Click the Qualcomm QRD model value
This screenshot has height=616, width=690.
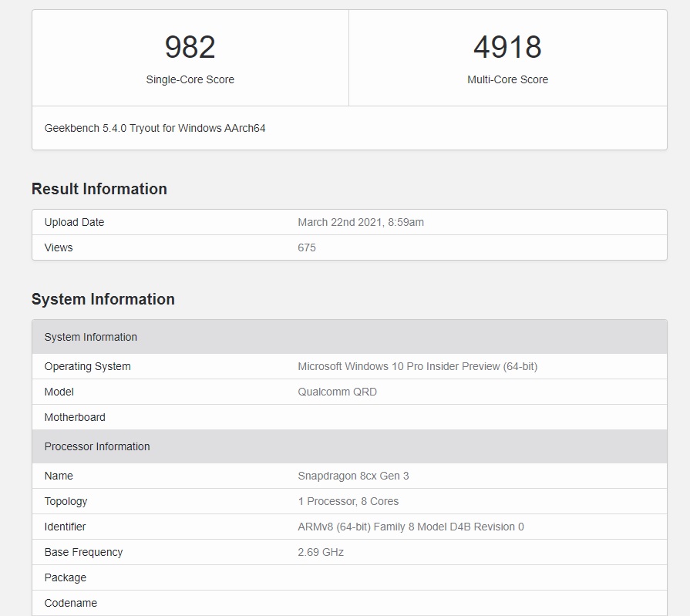coord(337,392)
